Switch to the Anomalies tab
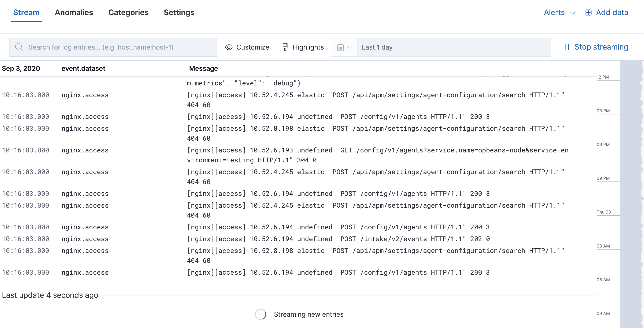 [74, 13]
